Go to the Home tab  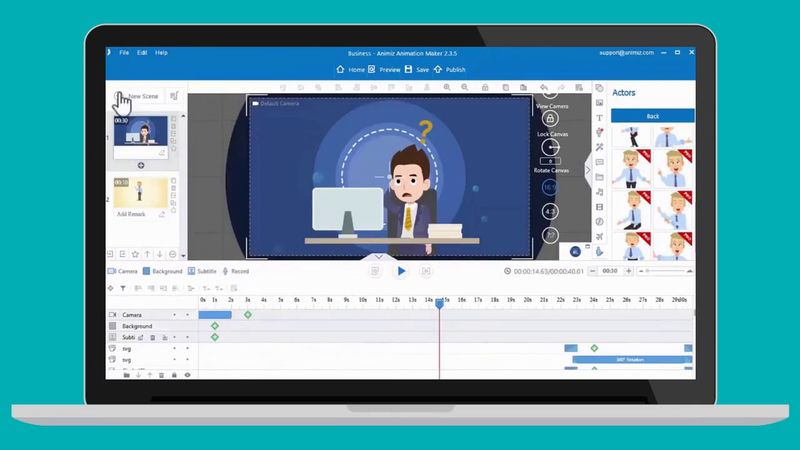(x=351, y=69)
